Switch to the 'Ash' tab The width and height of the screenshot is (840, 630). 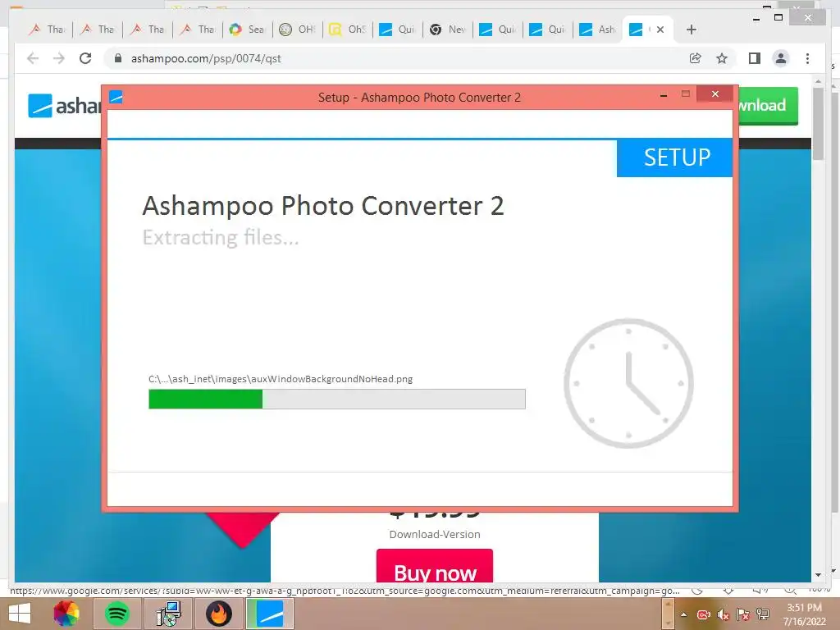coord(598,30)
